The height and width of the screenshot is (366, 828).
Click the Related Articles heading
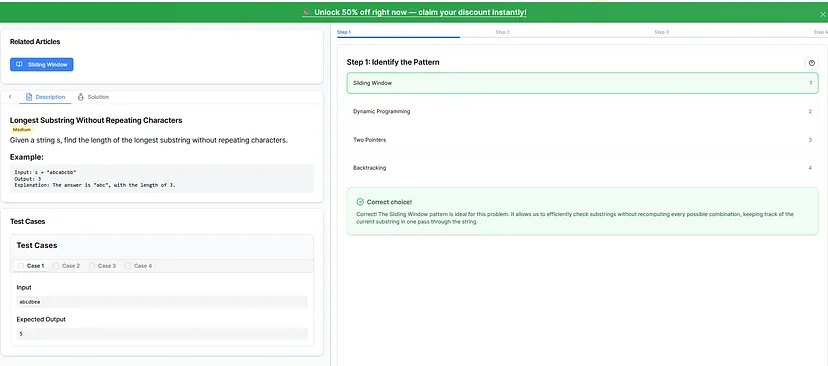coord(35,42)
